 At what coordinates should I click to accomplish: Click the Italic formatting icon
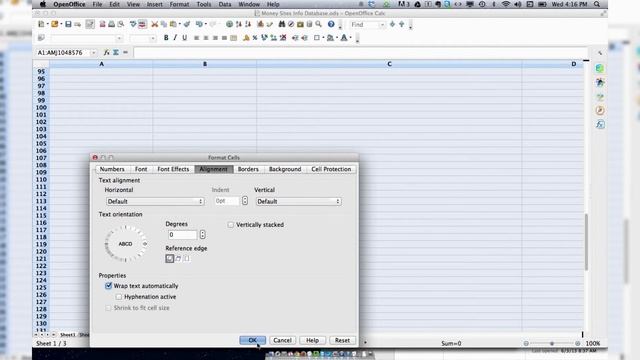[175, 38]
